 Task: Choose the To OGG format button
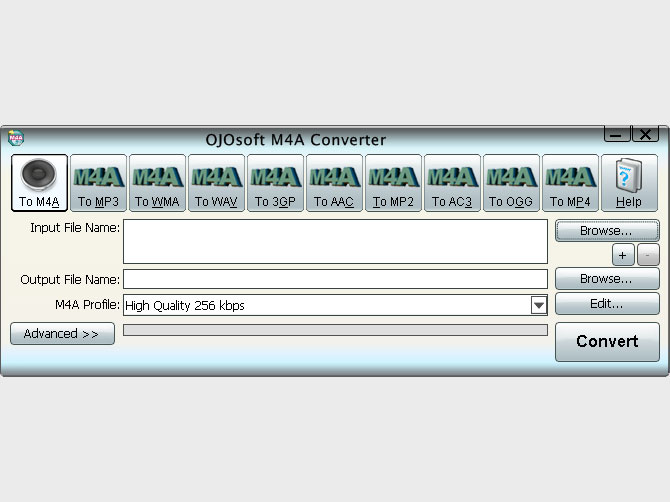511,183
